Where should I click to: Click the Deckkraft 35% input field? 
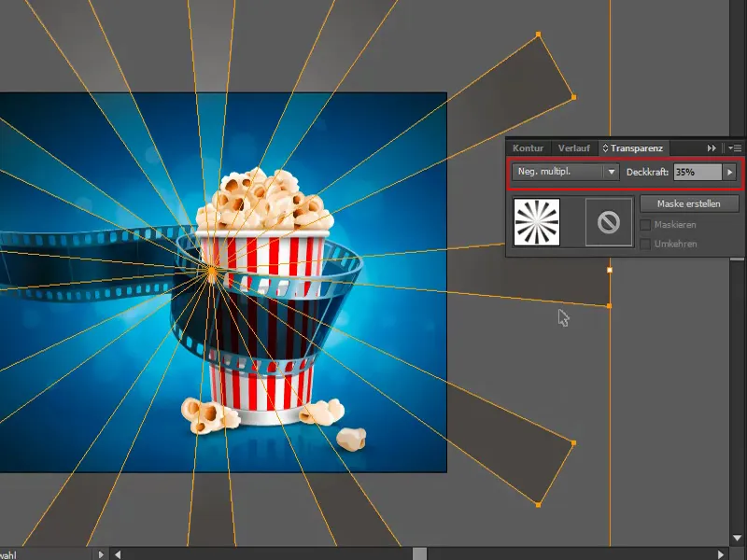698,172
